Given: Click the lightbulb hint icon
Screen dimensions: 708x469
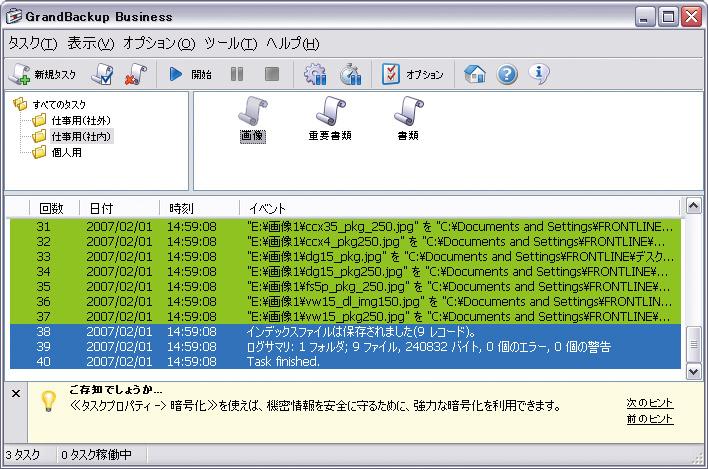Looking at the screenshot, I should (x=48, y=401).
